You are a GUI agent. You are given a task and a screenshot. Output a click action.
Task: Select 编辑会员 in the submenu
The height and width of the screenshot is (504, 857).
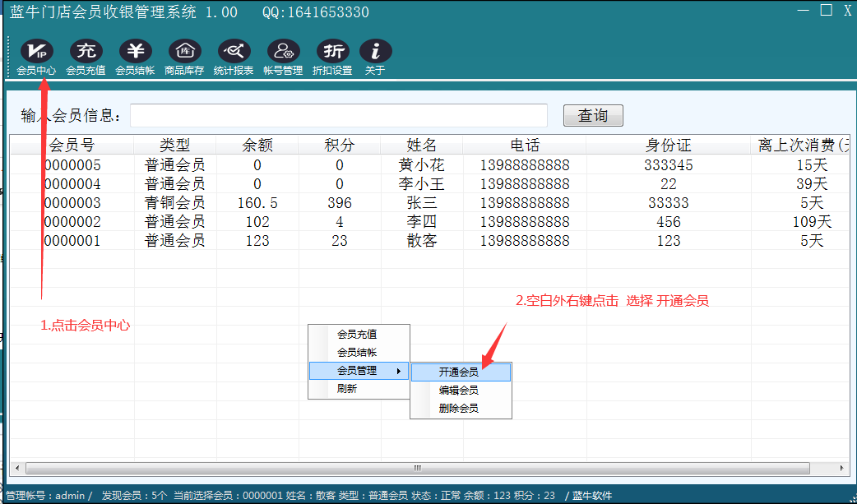pos(461,391)
